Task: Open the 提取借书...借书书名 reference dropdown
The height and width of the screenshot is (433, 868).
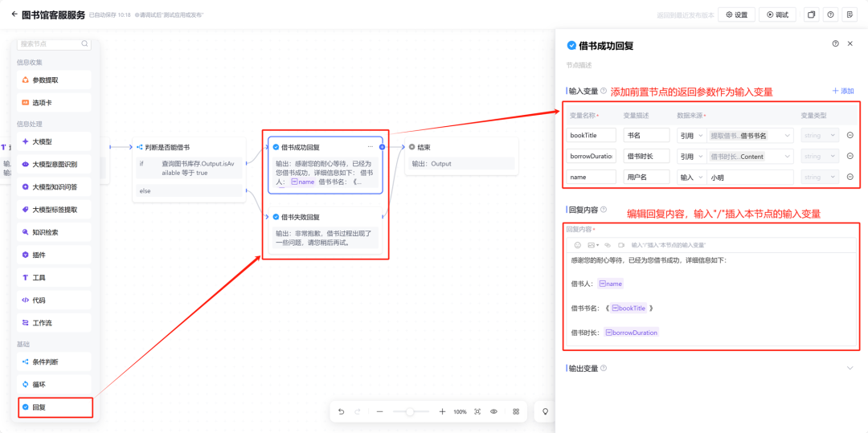Action: [x=750, y=135]
